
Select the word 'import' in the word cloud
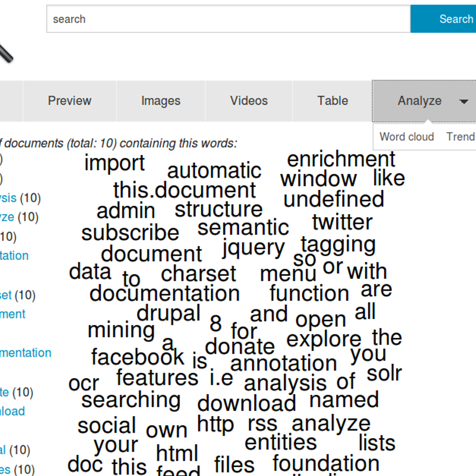point(115,163)
